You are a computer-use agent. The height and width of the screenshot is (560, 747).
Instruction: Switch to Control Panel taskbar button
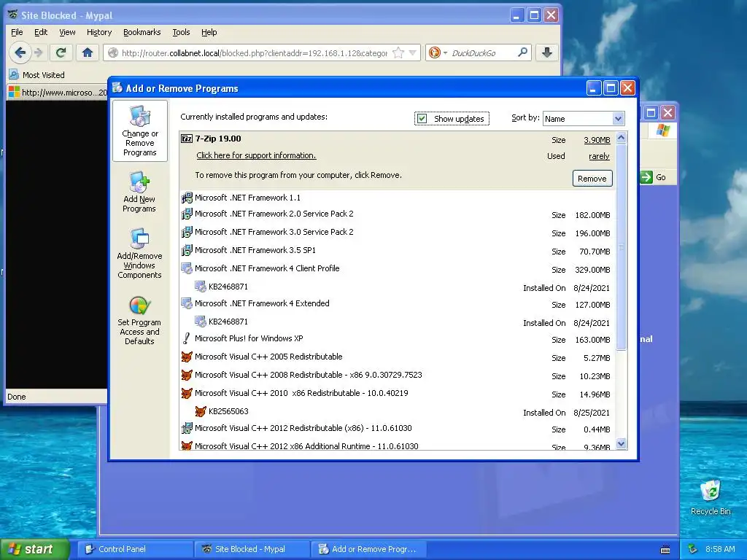click(x=134, y=549)
